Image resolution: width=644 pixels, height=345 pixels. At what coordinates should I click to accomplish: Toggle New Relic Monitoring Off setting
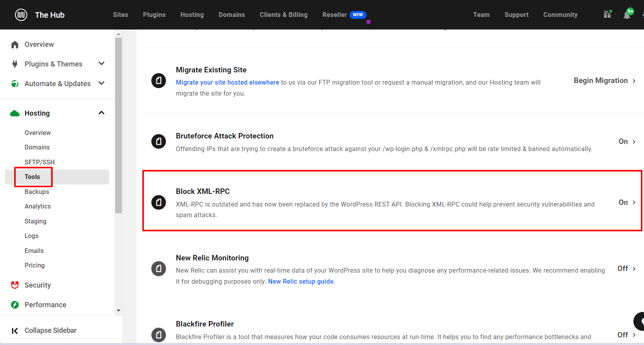623,268
